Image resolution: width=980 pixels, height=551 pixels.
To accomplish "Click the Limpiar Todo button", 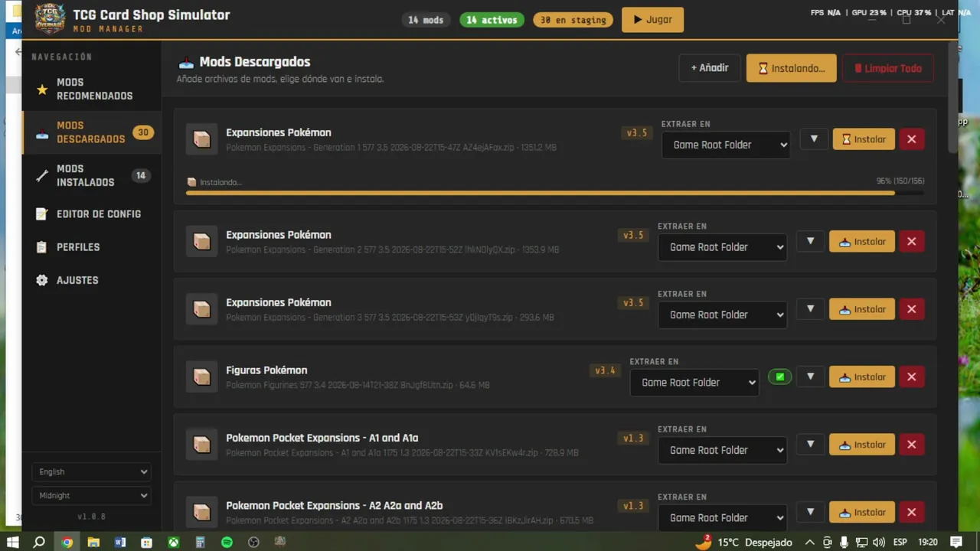I will [888, 68].
